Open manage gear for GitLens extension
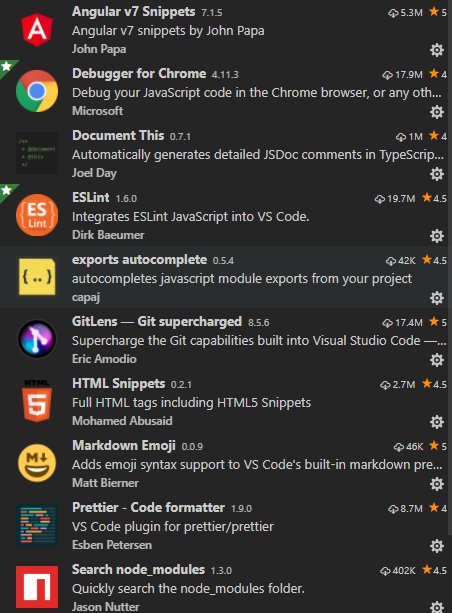This screenshot has height=613, width=452. (437, 360)
